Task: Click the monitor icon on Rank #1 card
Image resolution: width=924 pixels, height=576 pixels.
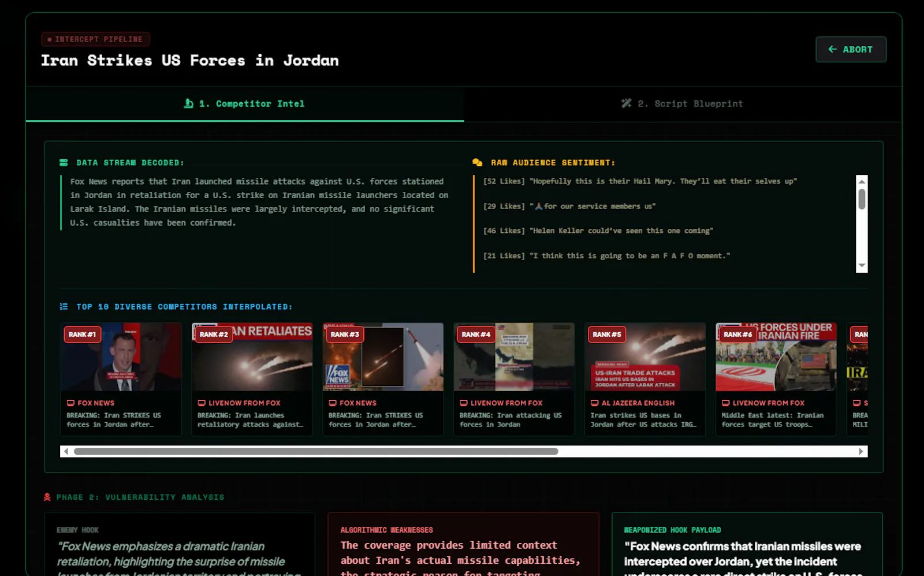Action: pos(70,403)
